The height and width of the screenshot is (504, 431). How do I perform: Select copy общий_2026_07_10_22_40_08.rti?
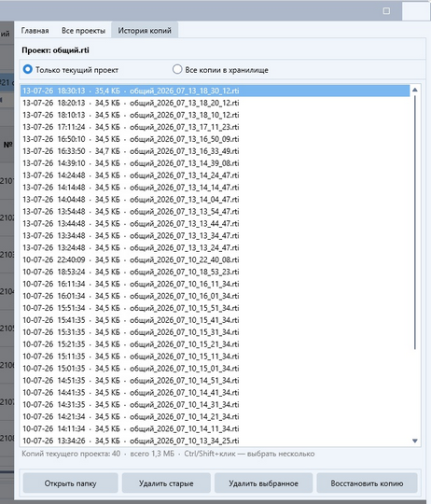coord(215,259)
